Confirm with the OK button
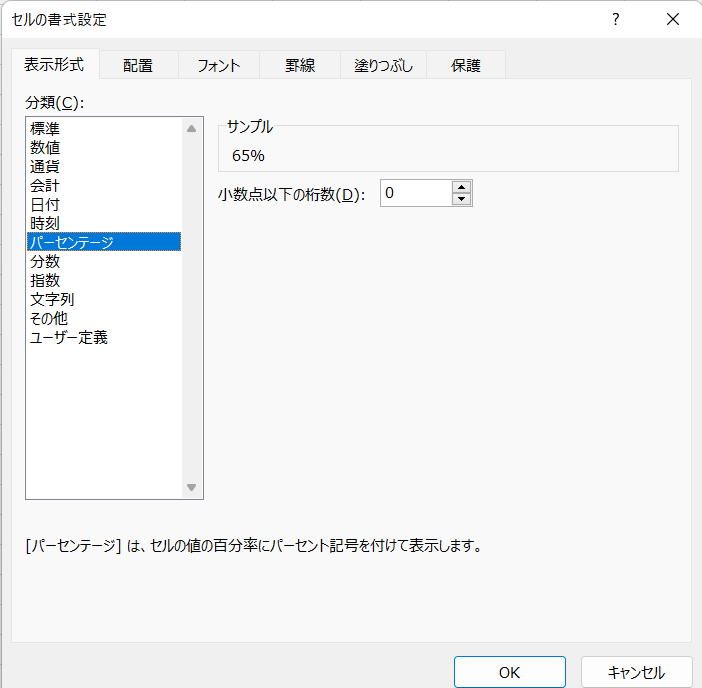This screenshot has height=688, width=702. click(509, 672)
